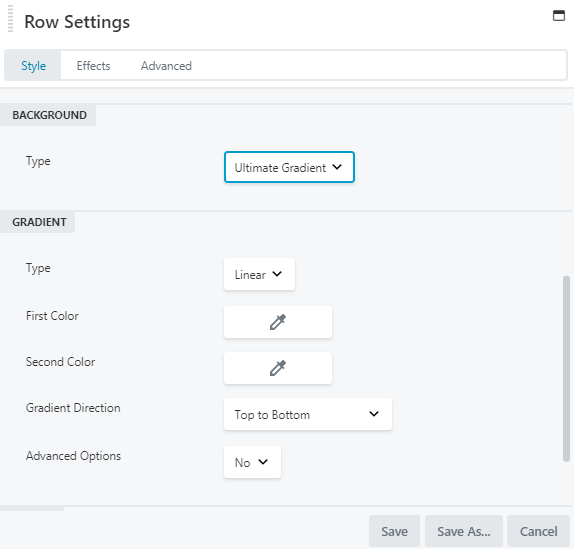
Task: Open the Background Type dropdown
Action: [x=289, y=167]
